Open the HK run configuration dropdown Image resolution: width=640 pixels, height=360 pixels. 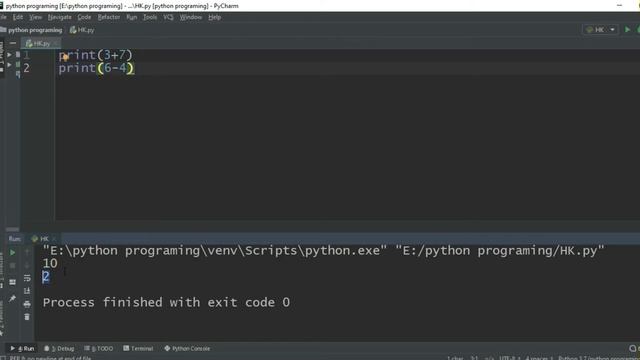click(601, 29)
